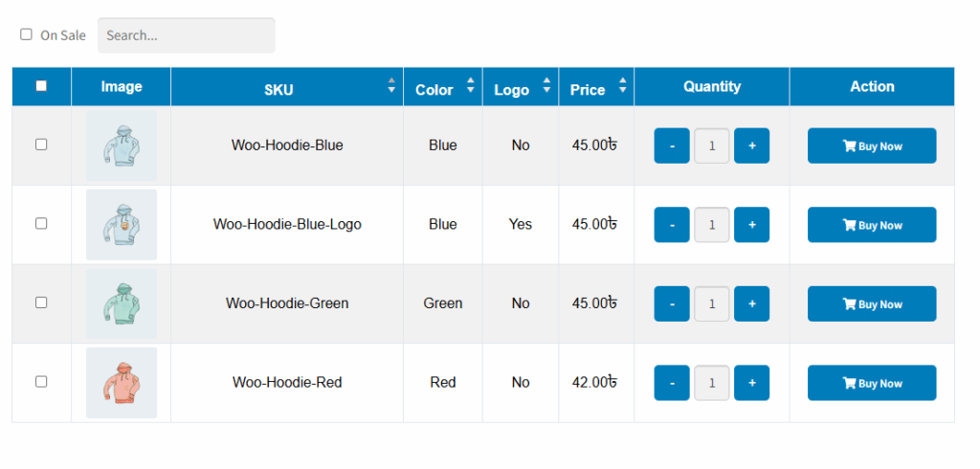Sort table by the Color column arrows
980x469 pixels.
(471, 86)
